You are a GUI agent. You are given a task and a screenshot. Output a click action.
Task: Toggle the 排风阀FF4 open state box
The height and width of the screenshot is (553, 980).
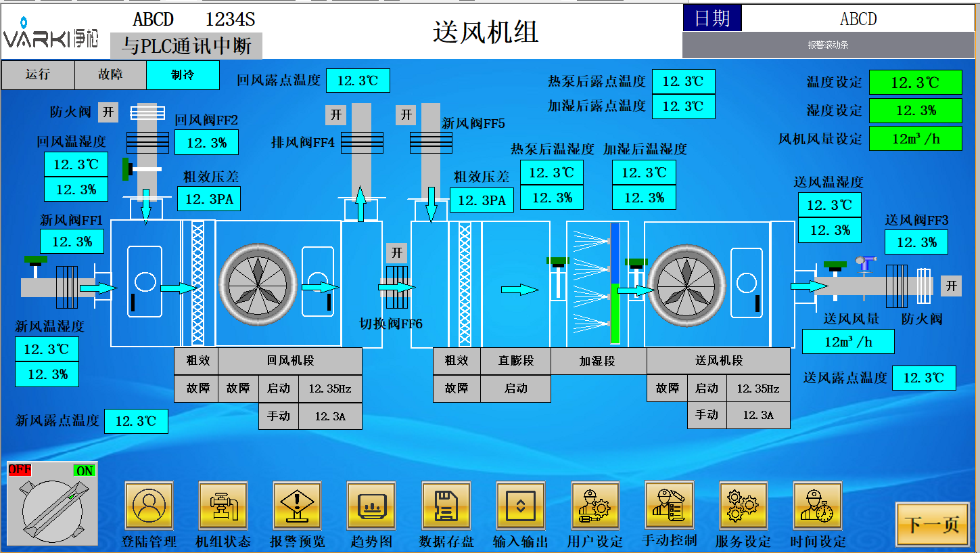pyautogui.click(x=335, y=115)
